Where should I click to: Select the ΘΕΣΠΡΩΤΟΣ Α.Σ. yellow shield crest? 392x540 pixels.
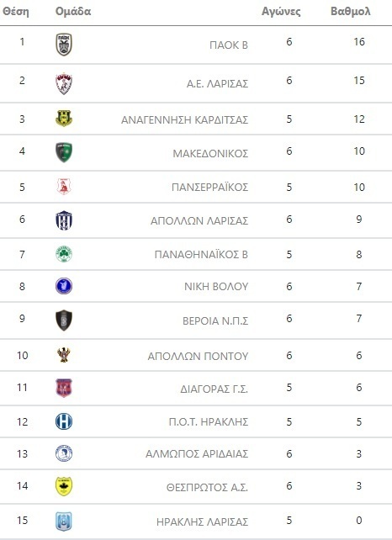pyautogui.click(x=64, y=486)
